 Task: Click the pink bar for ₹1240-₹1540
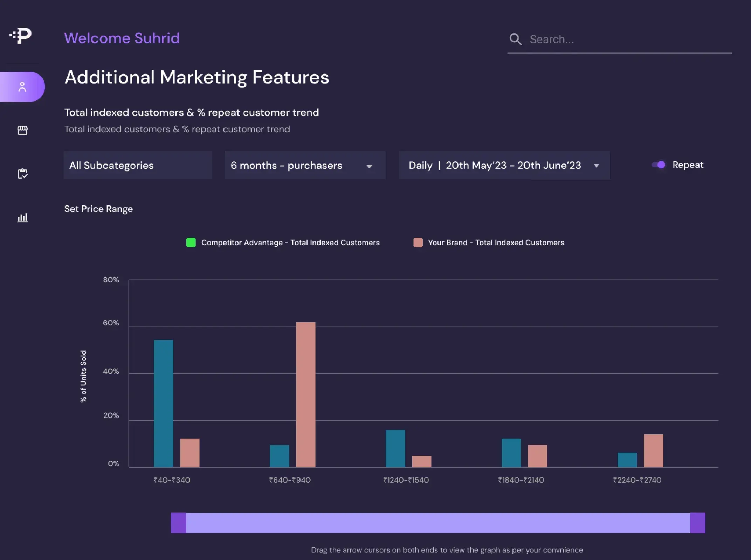(x=422, y=461)
